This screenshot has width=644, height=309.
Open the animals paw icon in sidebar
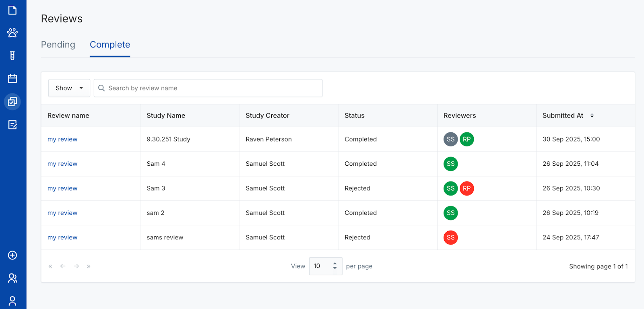[x=12, y=33]
